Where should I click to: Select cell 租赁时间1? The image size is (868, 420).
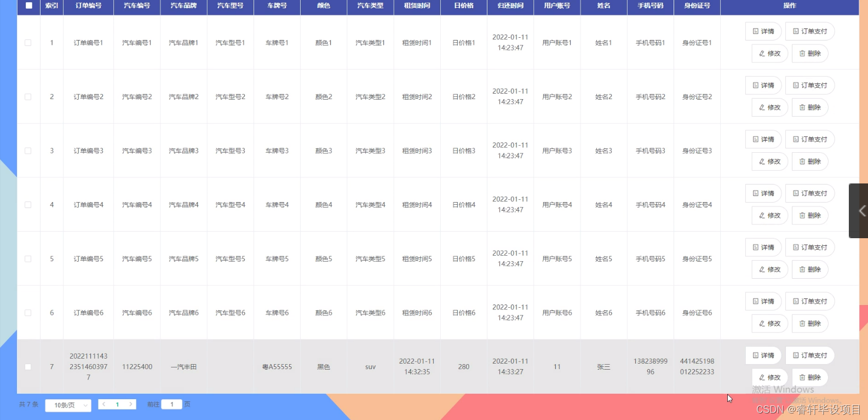[417, 43]
